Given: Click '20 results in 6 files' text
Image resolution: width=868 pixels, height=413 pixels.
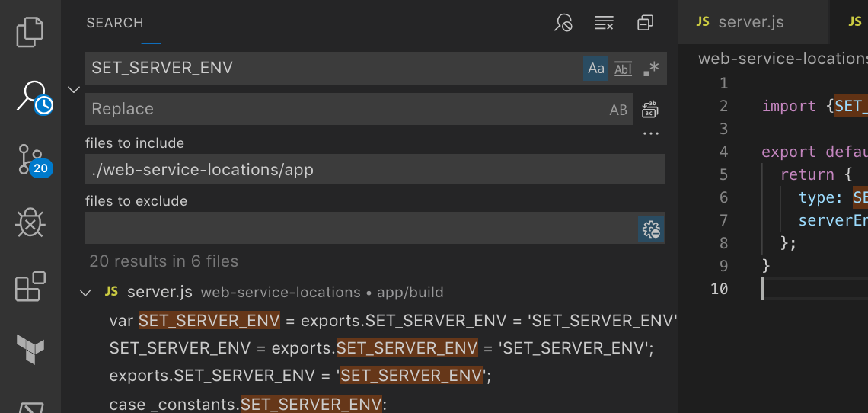Looking at the screenshot, I should click(x=164, y=261).
